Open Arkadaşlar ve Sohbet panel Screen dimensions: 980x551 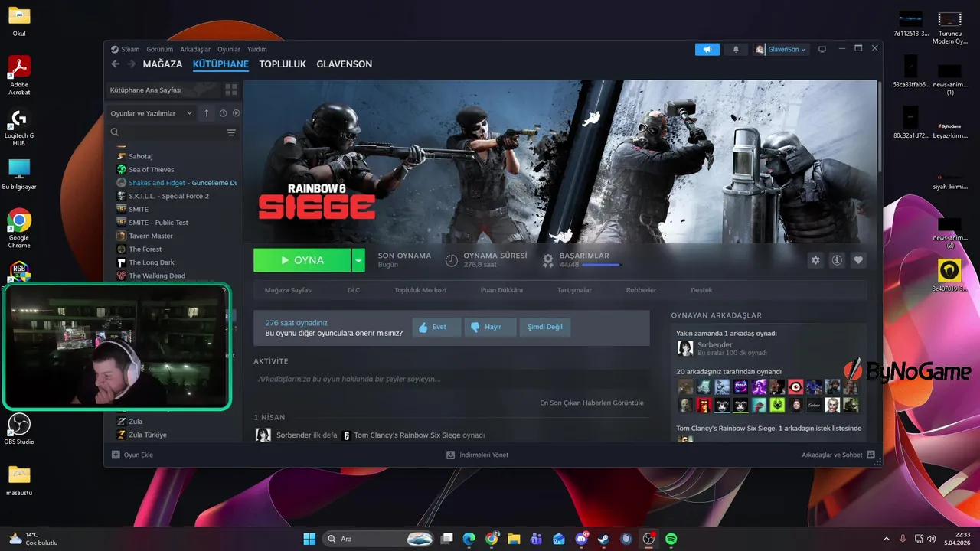point(838,455)
